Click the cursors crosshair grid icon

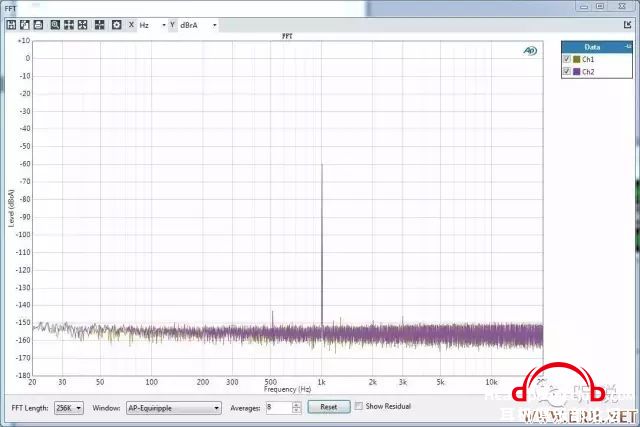click(x=100, y=25)
